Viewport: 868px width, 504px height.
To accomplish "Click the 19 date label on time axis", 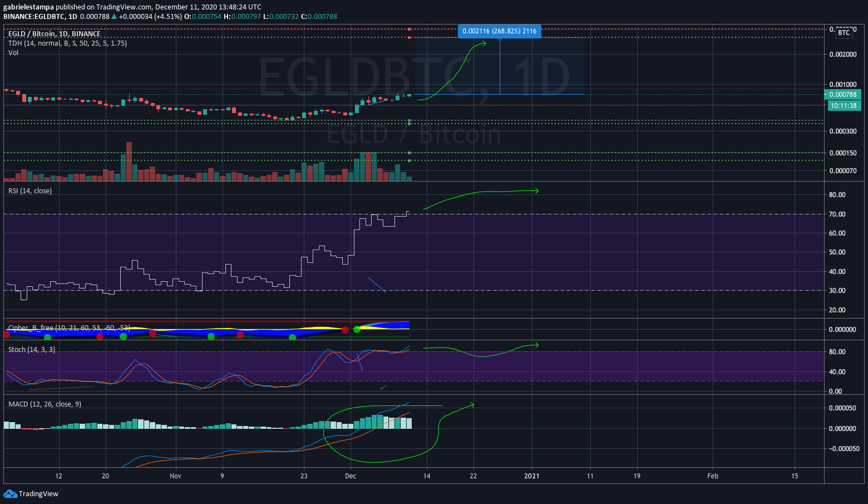I will [637, 476].
